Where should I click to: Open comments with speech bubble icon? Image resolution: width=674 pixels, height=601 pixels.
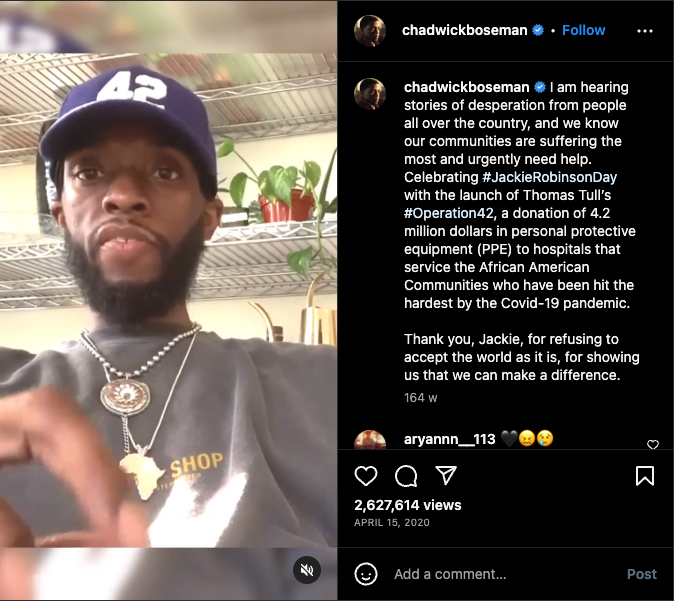406,476
